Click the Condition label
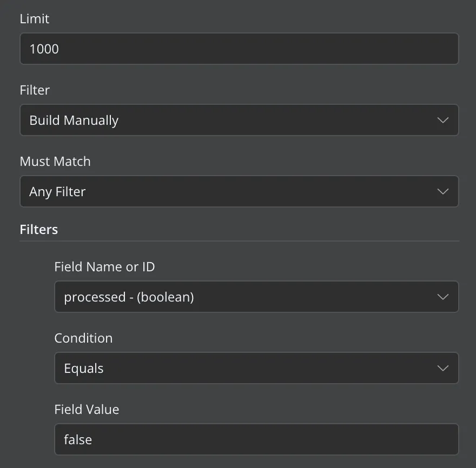Screen dimensions: 476x468 coord(83,338)
